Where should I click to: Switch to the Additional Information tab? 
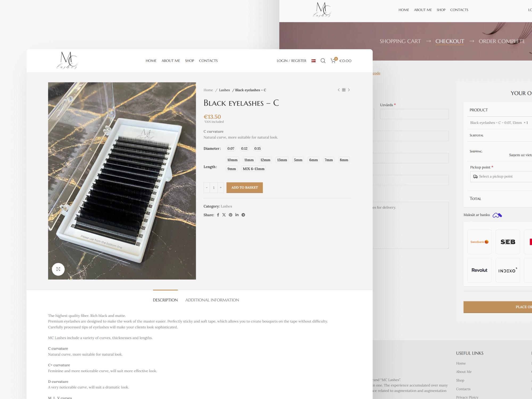212,300
